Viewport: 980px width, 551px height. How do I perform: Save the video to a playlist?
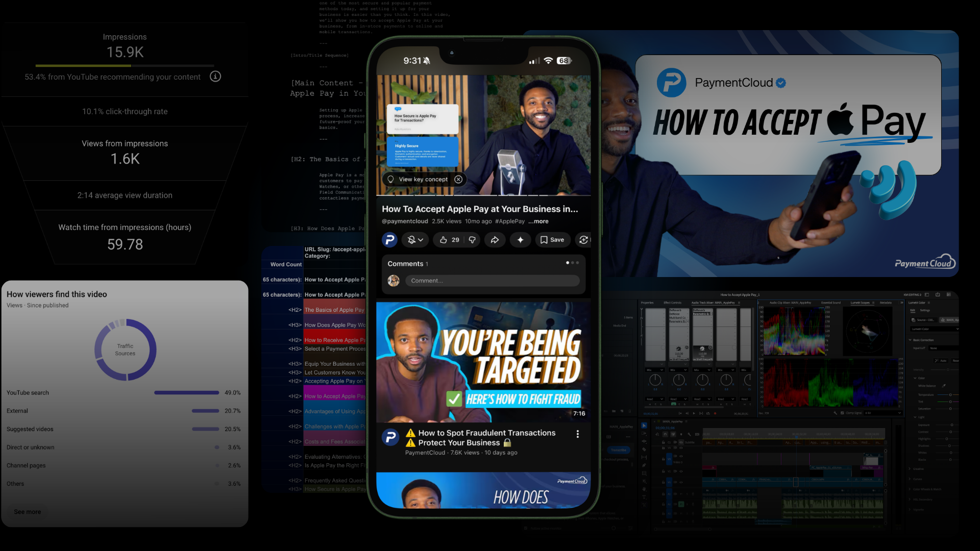point(552,240)
